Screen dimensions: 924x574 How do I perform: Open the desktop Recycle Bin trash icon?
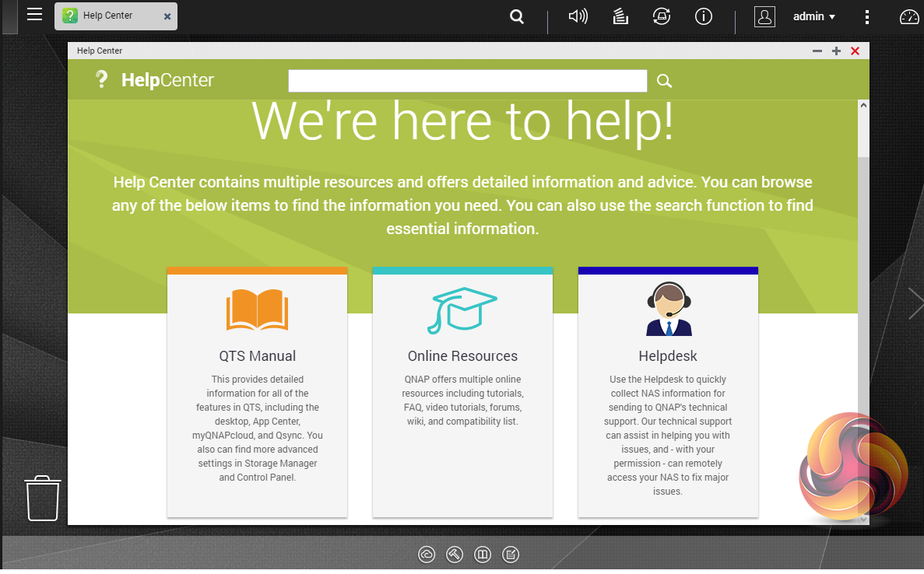coord(43,498)
